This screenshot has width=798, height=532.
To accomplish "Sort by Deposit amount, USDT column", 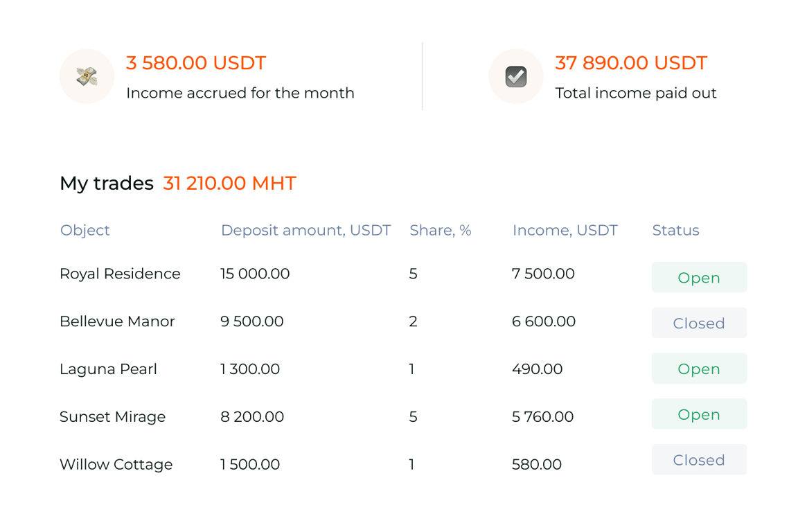I will click(x=305, y=230).
